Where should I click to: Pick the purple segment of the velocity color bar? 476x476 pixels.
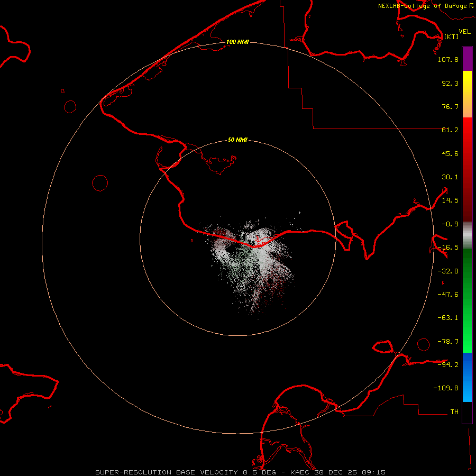pyautogui.click(x=467, y=59)
